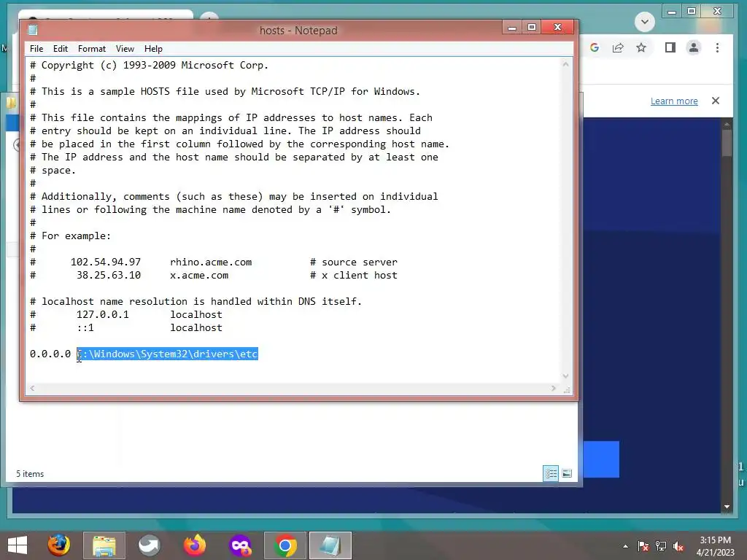Image resolution: width=747 pixels, height=560 pixels.
Task: Open Google Chrome from the taskbar
Action: pos(285,545)
